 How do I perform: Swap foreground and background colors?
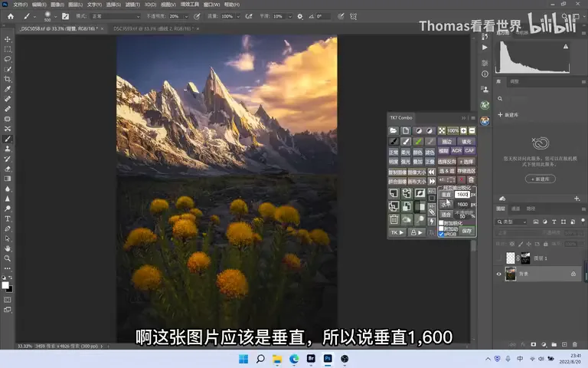[10, 278]
